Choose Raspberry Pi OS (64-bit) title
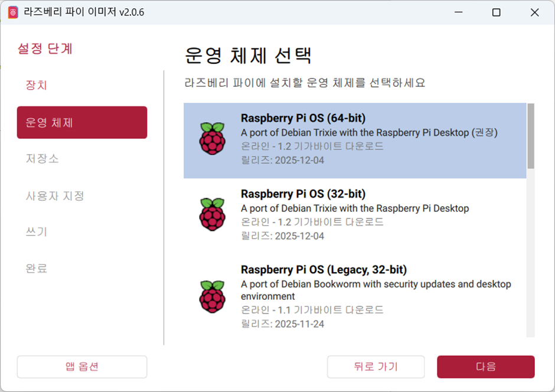555x392 pixels. (x=303, y=118)
